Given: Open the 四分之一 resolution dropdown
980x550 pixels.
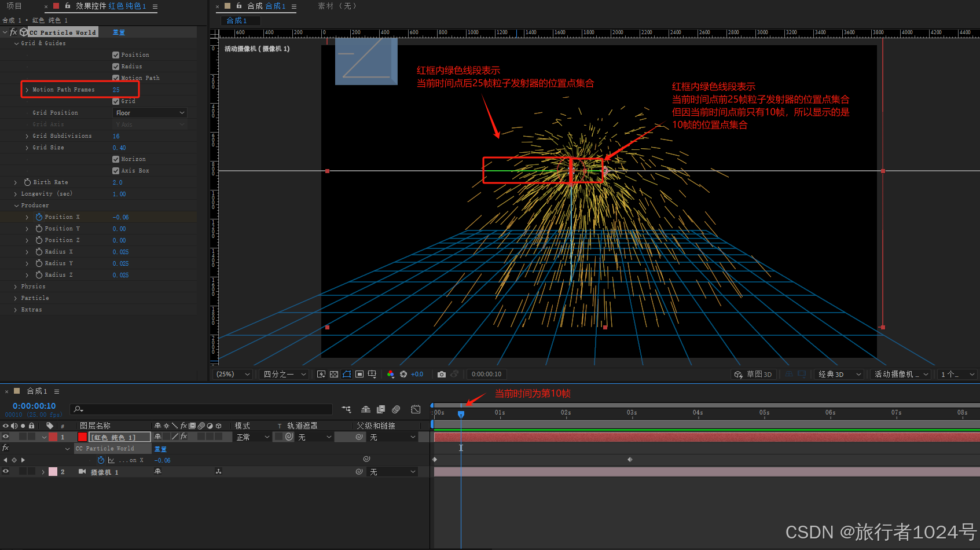Looking at the screenshot, I should (284, 375).
